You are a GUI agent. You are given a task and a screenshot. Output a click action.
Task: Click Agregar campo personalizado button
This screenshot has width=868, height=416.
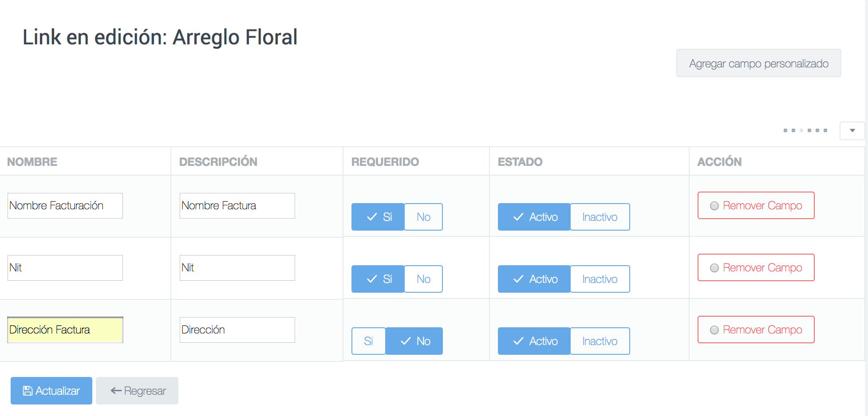point(759,63)
